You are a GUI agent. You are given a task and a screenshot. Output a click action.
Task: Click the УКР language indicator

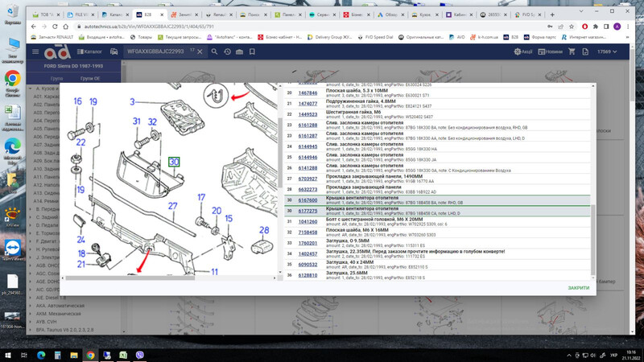click(613, 355)
